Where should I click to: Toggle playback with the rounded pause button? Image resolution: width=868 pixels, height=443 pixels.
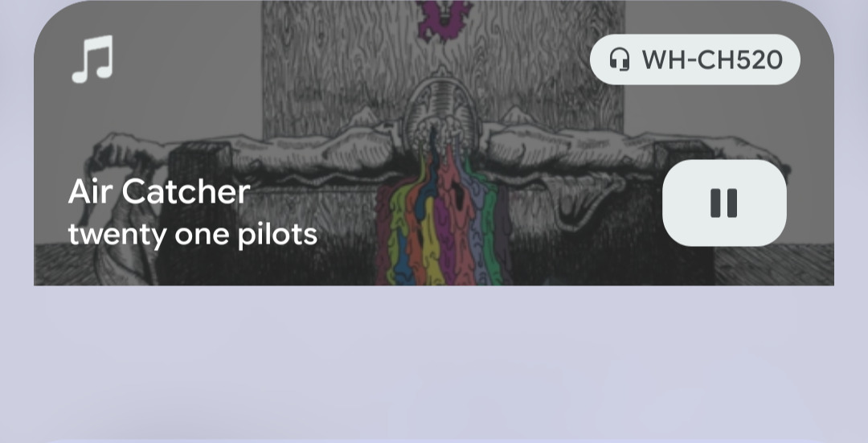[724, 203]
